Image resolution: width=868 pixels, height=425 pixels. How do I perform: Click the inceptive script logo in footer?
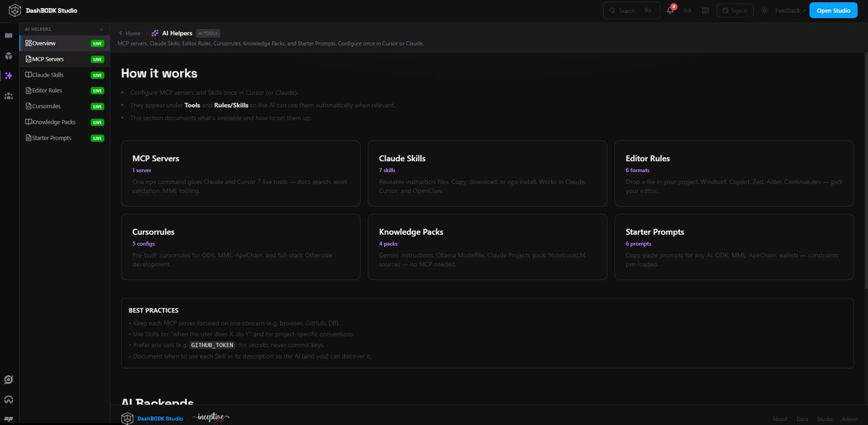tap(210, 418)
